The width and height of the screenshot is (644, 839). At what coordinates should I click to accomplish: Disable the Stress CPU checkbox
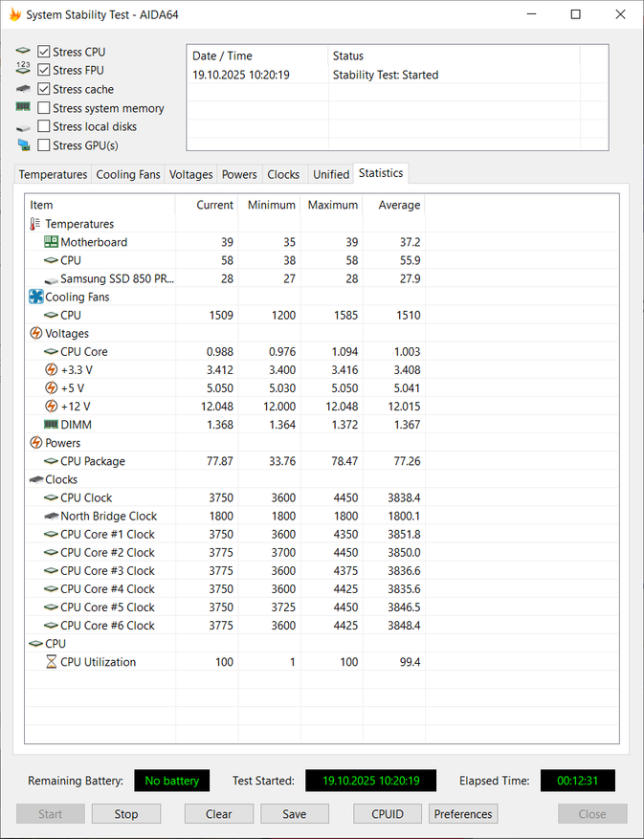pos(44,52)
